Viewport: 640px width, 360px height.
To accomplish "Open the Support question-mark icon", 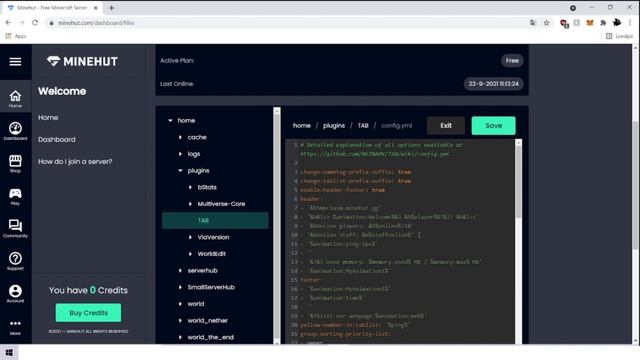I will [16, 261].
